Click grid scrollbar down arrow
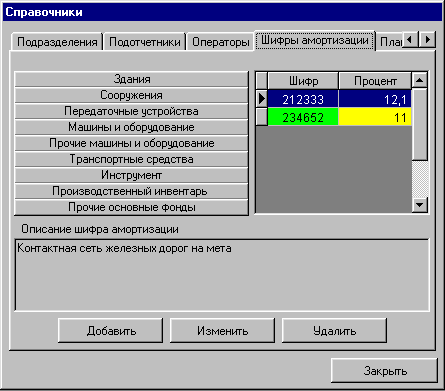The height and width of the screenshot is (391, 445). pos(420,204)
